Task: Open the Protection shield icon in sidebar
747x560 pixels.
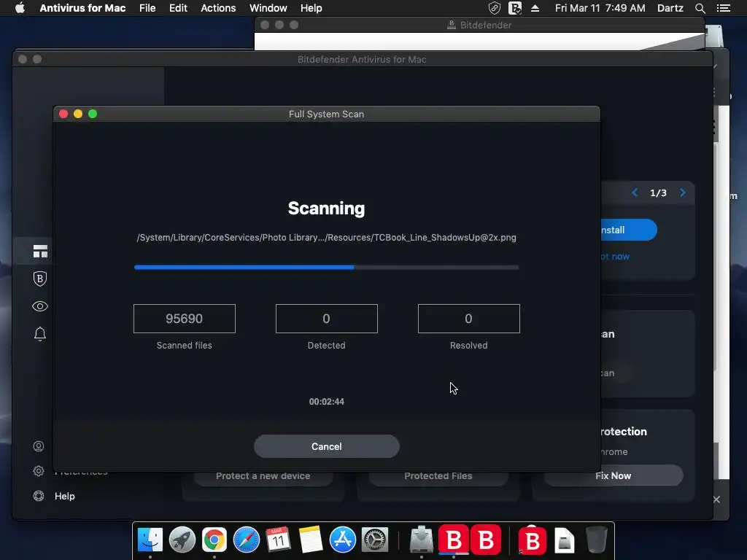Action: coord(40,279)
